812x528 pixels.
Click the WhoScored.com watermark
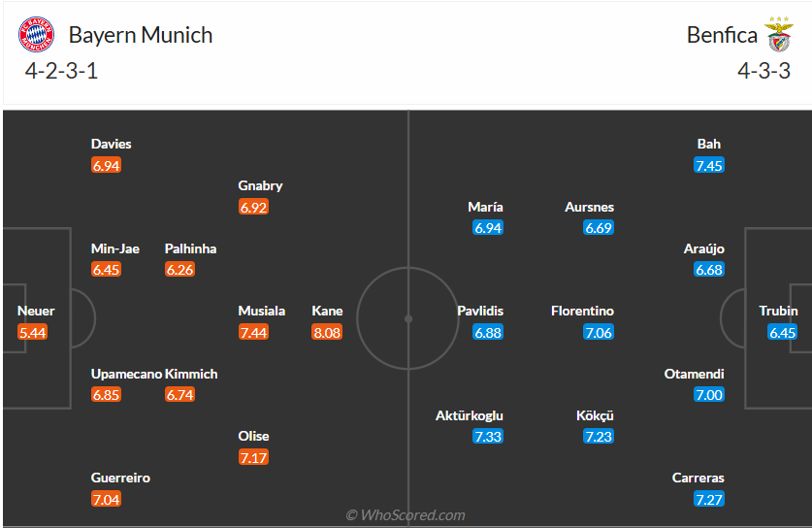[x=406, y=515]
